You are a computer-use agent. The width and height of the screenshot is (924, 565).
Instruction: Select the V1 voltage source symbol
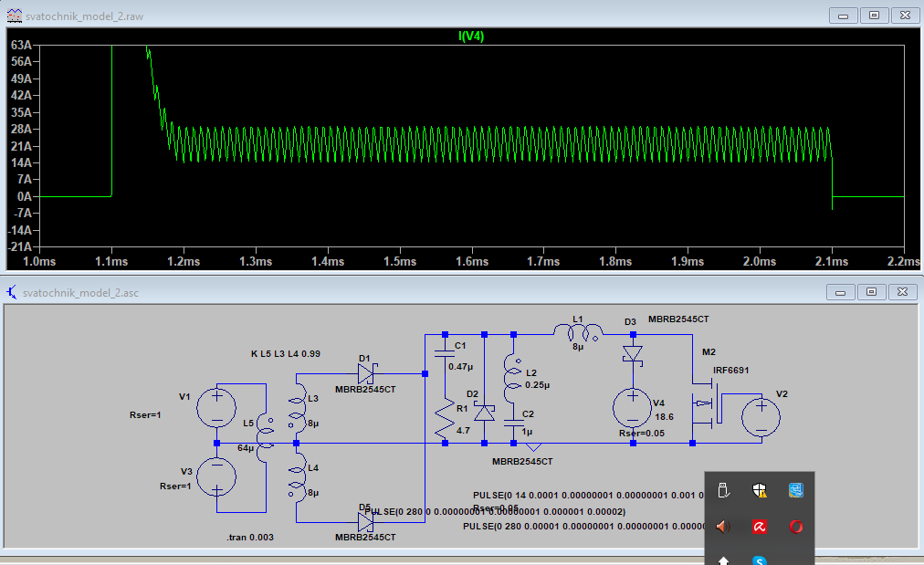pyautogui.click(x=217, y=407)
